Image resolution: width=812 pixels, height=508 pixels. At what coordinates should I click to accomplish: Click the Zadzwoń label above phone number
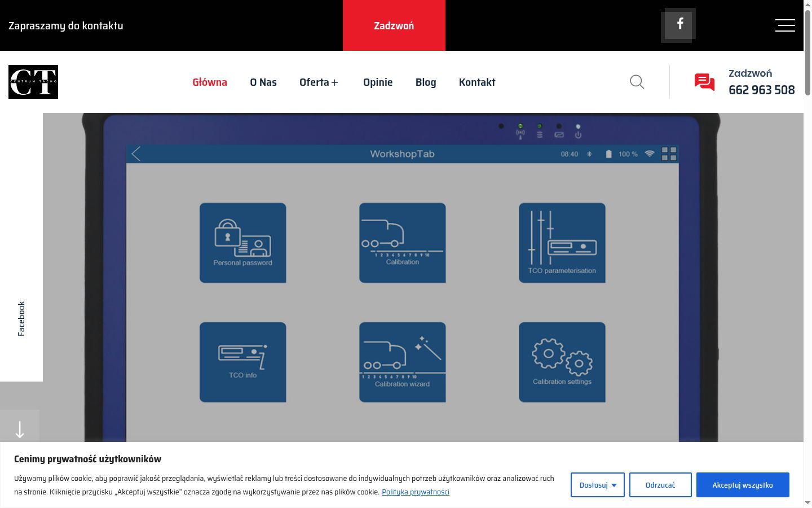click(751, 73)
